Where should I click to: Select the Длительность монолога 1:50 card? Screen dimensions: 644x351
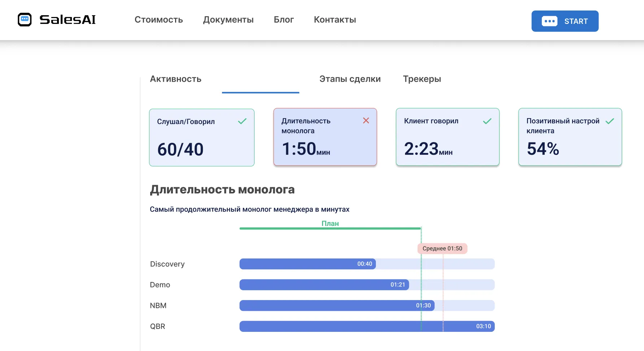(325, 137)
